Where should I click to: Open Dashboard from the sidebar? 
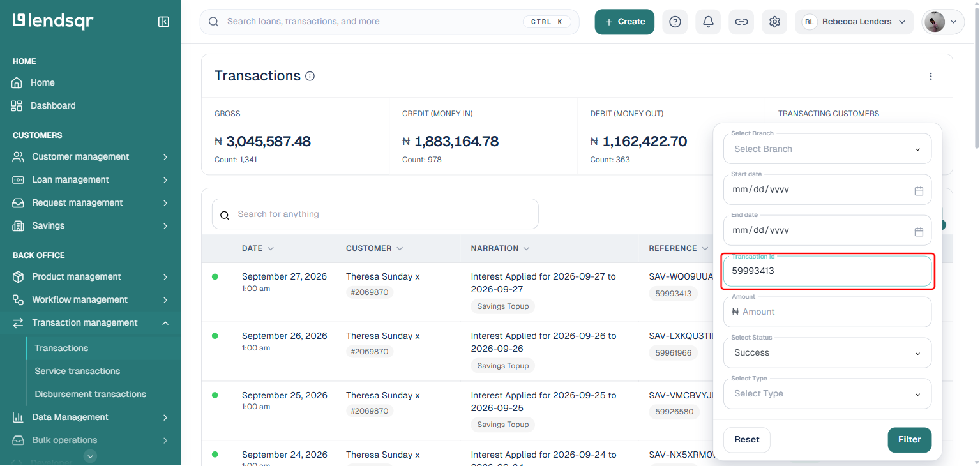[53, 105]
